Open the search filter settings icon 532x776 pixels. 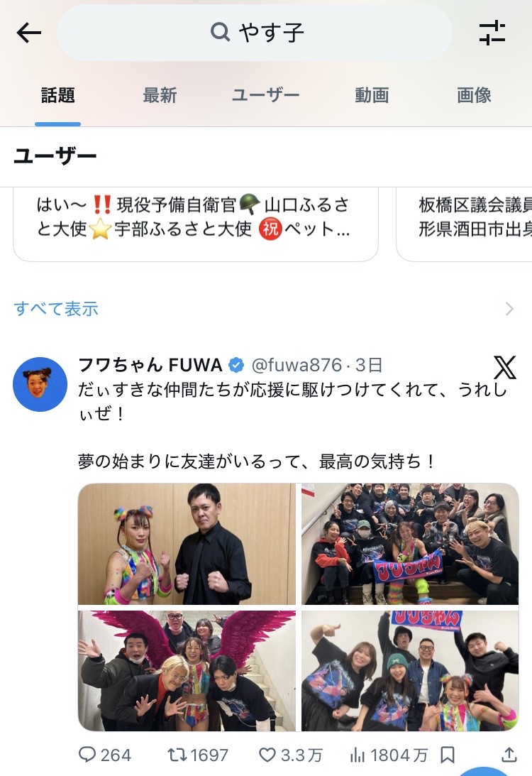click(492, 33)
